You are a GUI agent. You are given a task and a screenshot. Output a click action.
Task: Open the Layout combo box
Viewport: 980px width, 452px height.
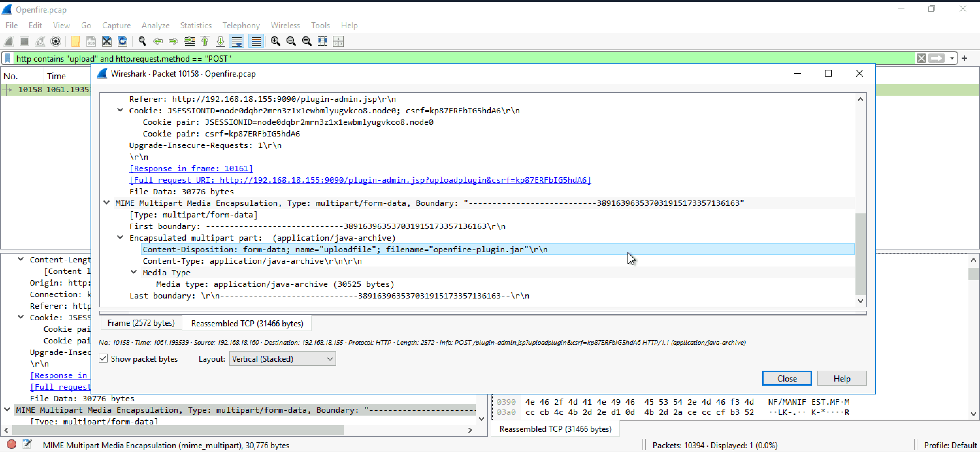tap(282, 359)
